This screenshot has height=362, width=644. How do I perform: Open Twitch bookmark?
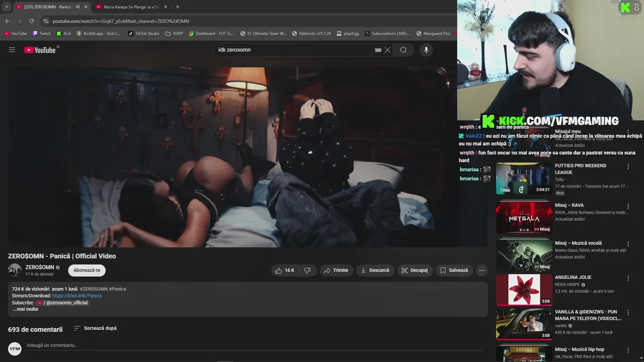click(x=42, y=34)
